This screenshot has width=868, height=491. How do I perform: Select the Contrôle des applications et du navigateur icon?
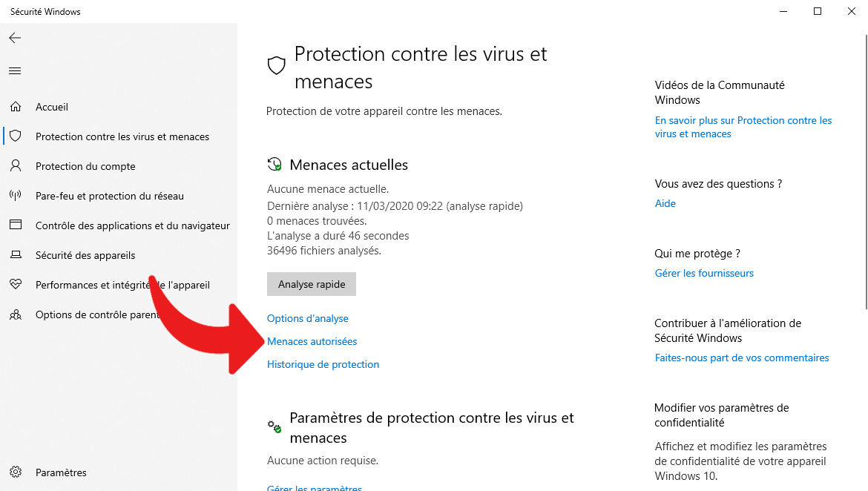16,225
